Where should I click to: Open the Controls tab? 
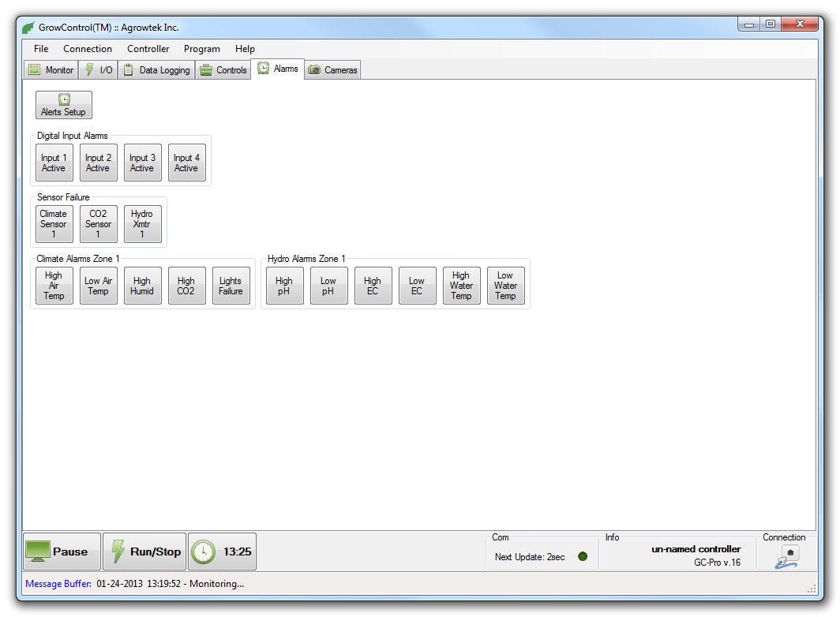coord(223,70)
